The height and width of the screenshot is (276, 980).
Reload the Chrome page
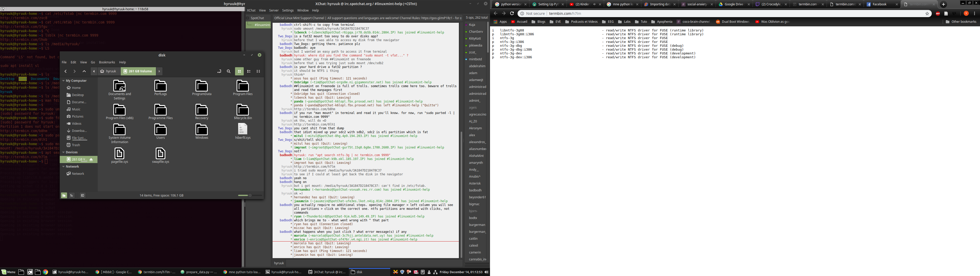(512, 13)
